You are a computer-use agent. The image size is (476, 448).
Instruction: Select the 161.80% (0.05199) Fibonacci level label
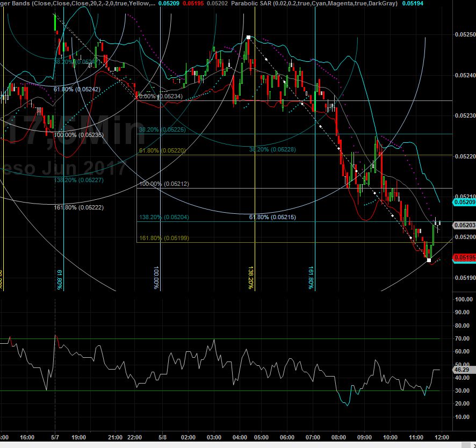pos(163,238)
